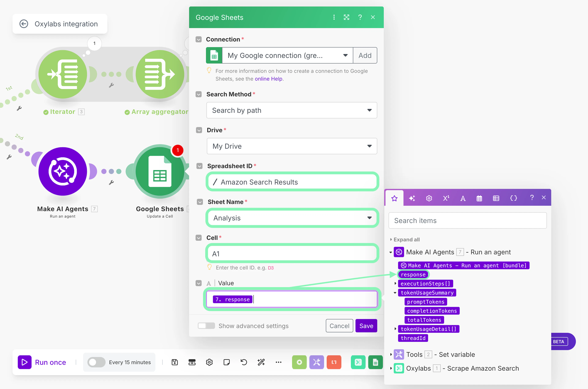Go back using the arrow beside Oxylabs integration
This screenshot has width=588, height=389.
click(x=24, y=24)
